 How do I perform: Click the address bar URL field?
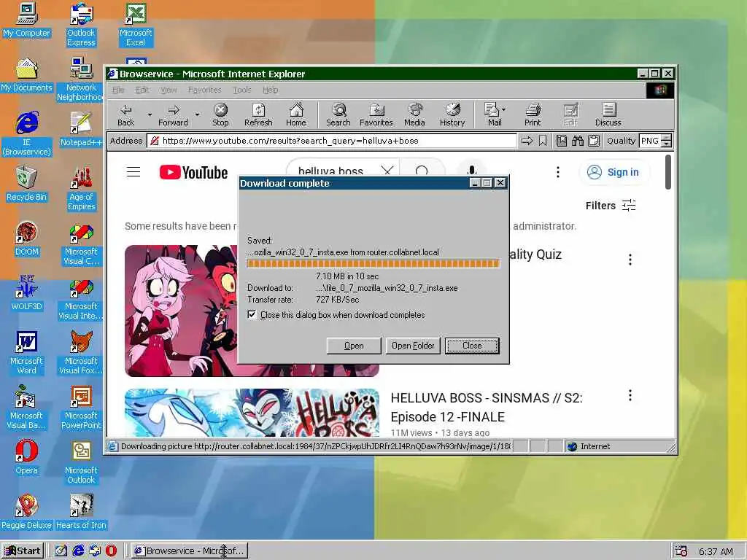(332, 141)
